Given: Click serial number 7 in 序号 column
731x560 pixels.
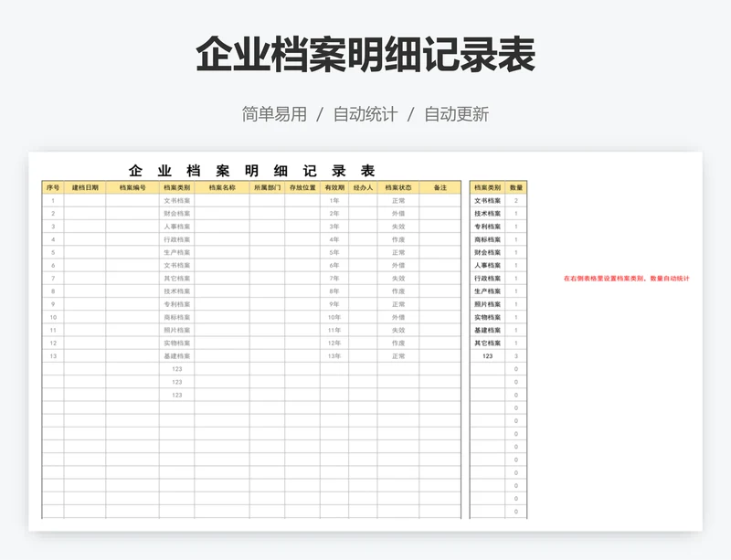Looking at the screenshot, I should (x=53, y=279).
